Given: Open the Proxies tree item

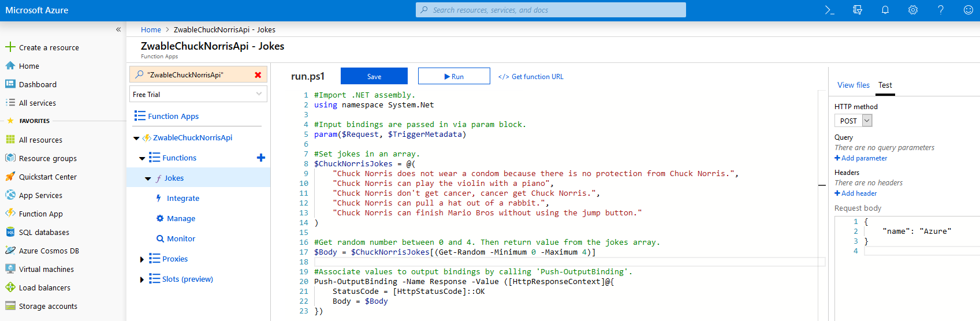Looking at the screenshot, I should tap(175, 259).
